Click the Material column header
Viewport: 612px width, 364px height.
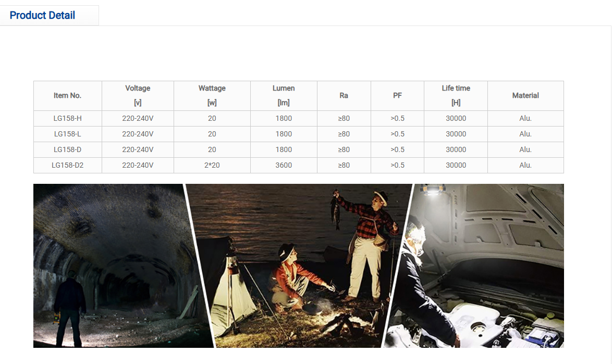525,95
